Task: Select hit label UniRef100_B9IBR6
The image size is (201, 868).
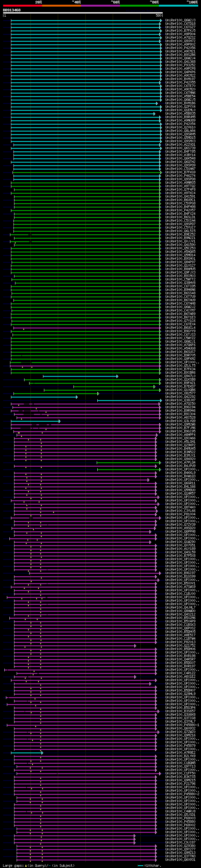Action: coord(180,373)
